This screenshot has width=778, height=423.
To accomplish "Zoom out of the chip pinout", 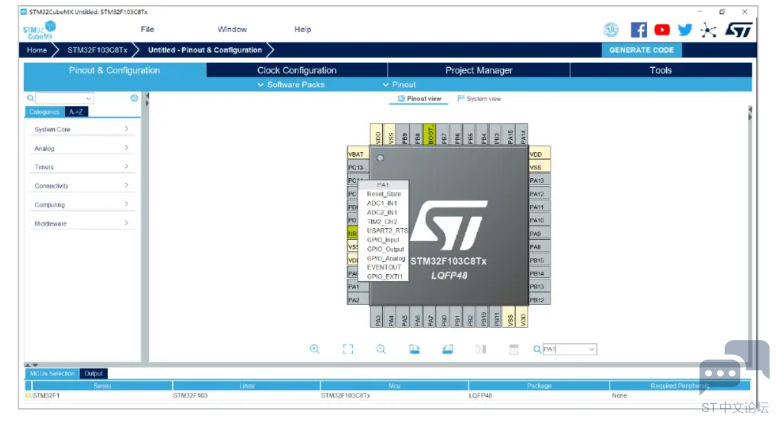I will (381, 349).
